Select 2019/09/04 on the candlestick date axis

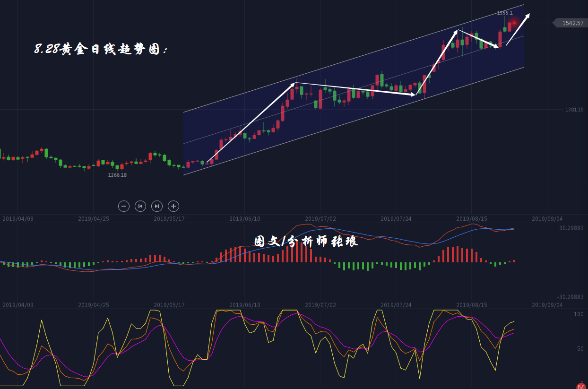point(547,219)
